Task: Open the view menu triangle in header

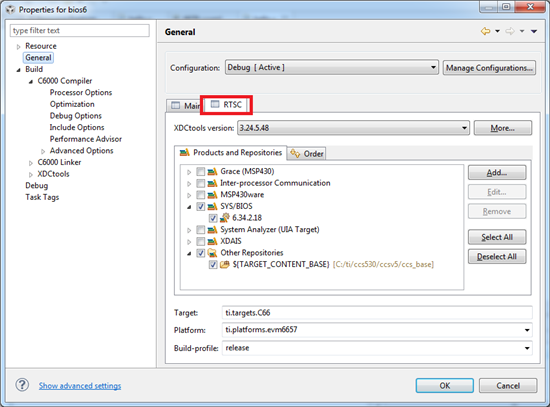Action: (x=534, y=32)
